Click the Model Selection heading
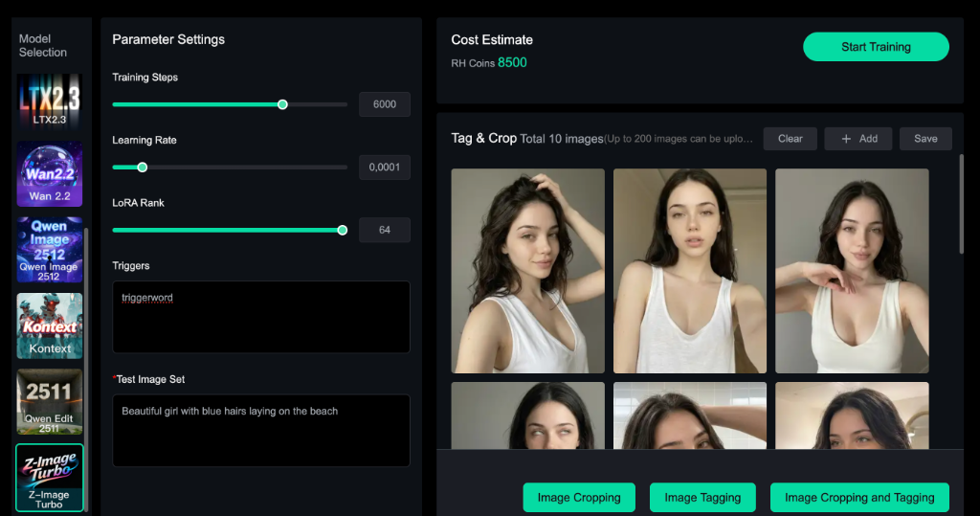 pyautogui.click(x=42, y=46)
